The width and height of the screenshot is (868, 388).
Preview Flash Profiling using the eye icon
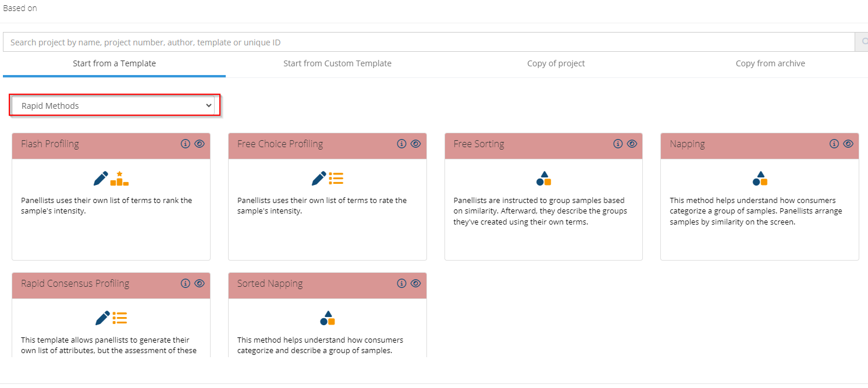click(200, 144)
